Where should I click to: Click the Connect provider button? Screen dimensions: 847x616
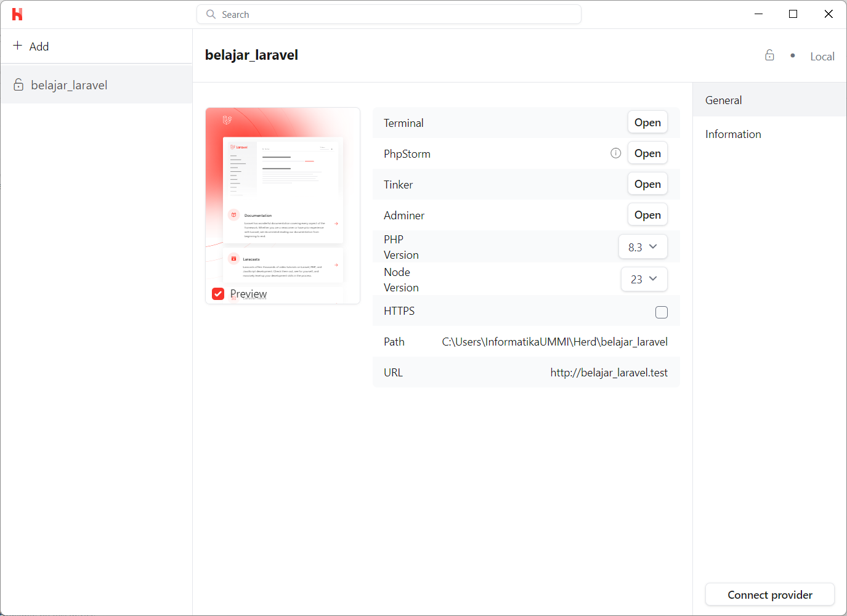[769, 594]
